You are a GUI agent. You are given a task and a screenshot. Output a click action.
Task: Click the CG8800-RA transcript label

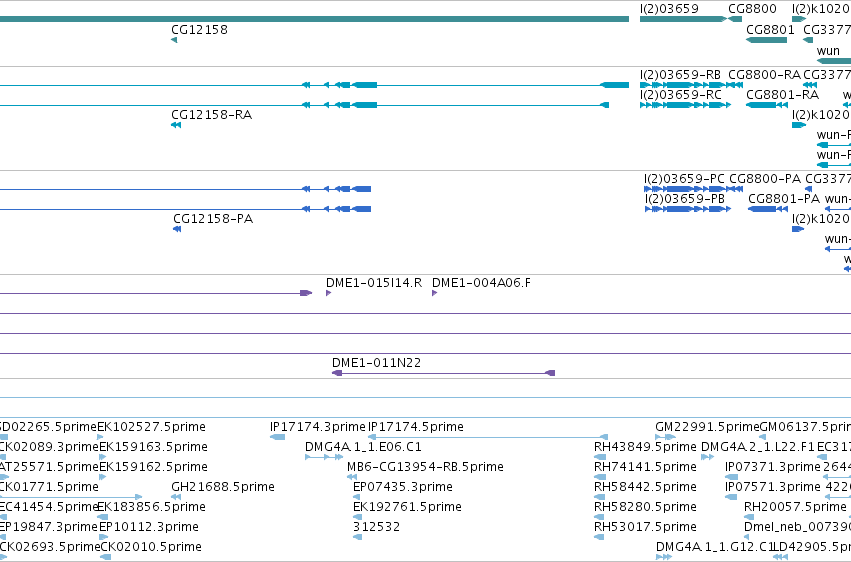pyautogui.click(x=764, y=75)
